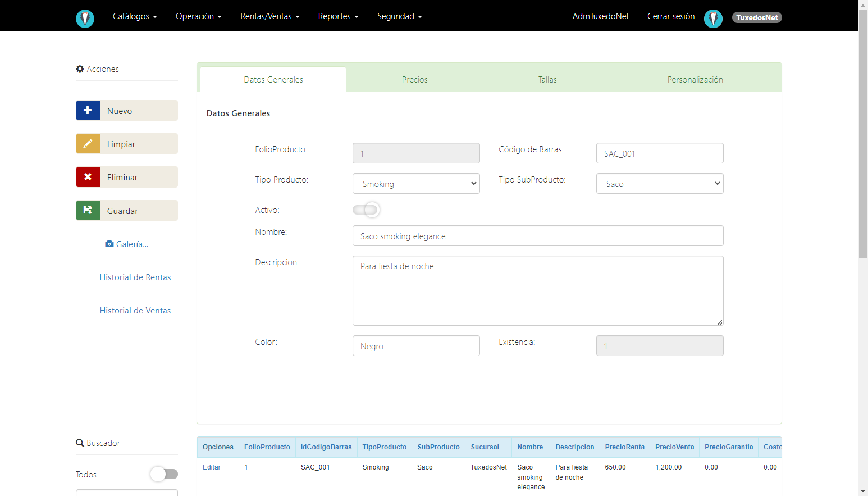Click the gear icon next to Acciones
868x496 pixels.
pyautogui.click(x=80, y=69)
